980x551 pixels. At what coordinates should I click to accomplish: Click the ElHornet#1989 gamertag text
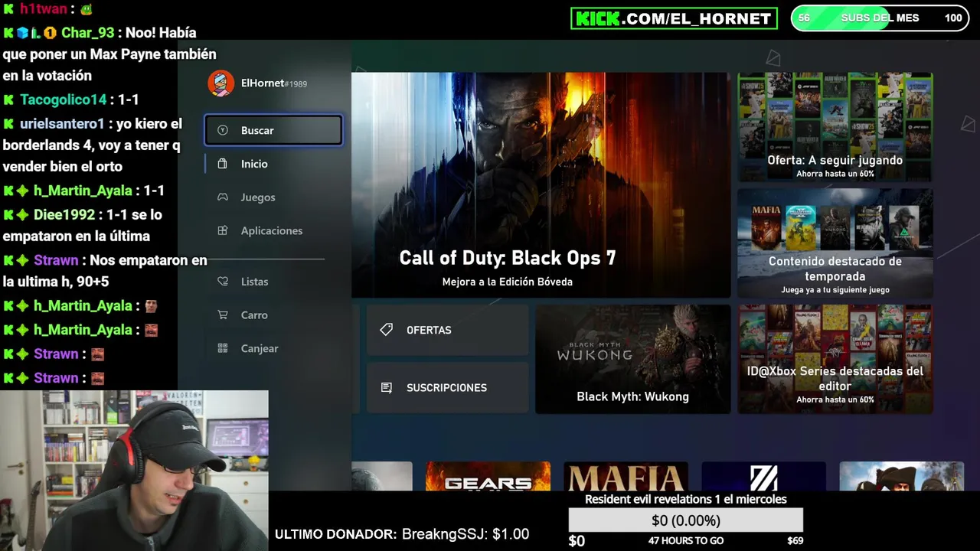click(274, 83)
